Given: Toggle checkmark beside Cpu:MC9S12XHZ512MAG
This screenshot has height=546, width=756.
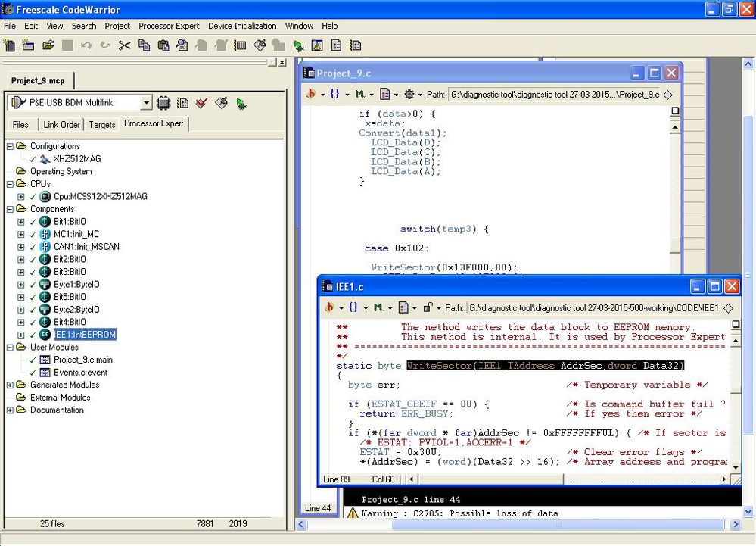Looking at the screenshot, I should pos(33,196).
